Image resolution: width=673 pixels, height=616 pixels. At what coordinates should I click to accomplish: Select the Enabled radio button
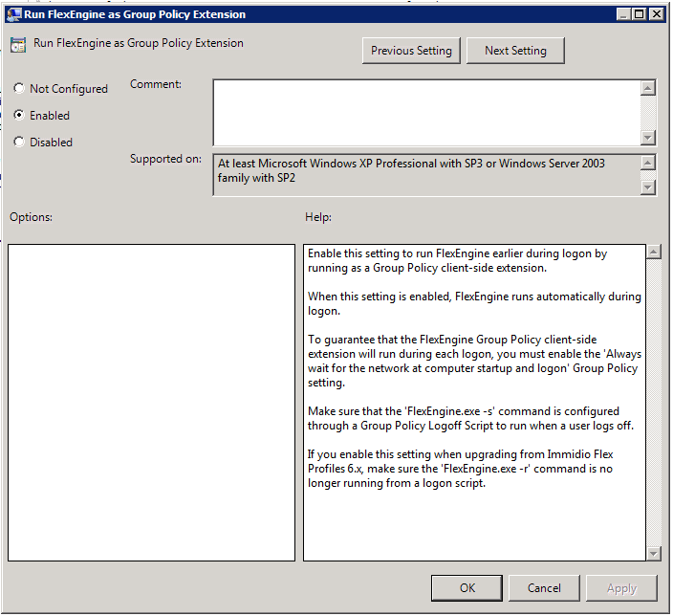(x=19, y=116)
